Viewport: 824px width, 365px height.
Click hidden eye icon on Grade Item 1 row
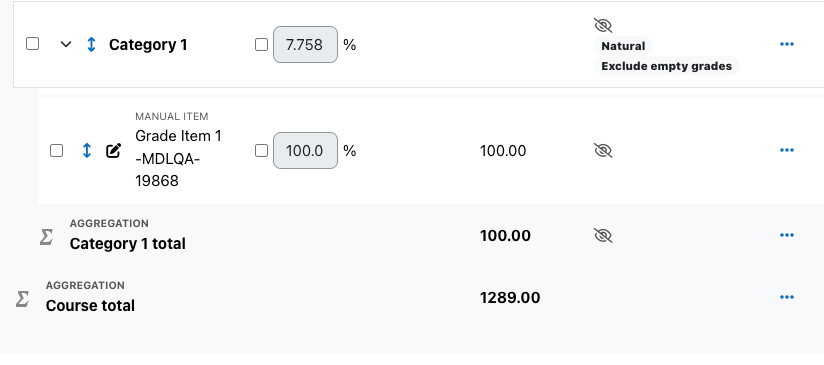coord(603,151)
